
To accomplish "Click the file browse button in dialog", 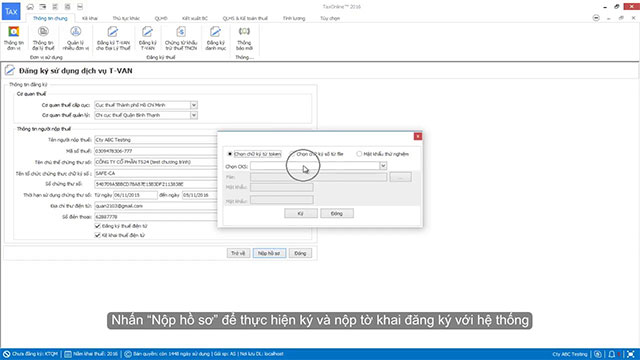I will click(x=400, y=177).
